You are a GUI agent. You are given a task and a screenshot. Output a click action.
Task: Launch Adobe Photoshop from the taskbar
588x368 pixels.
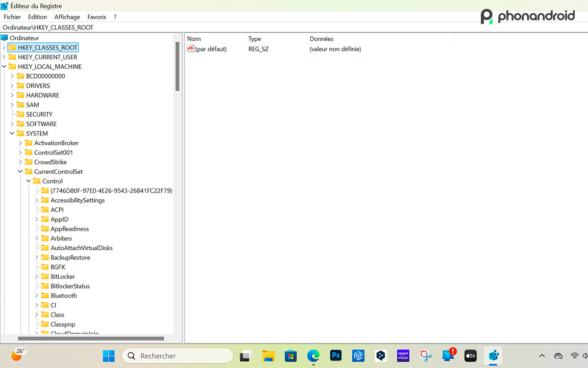[336, 355]
